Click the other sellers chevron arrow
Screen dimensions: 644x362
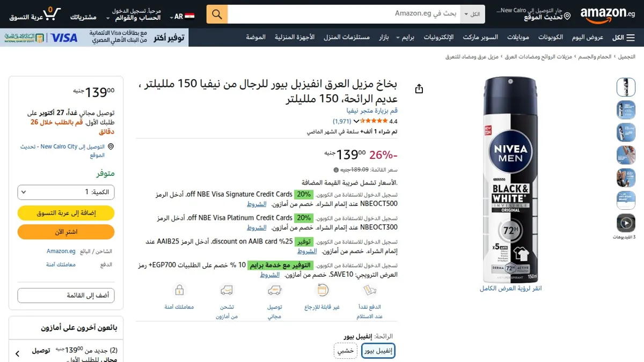(17, 353)
